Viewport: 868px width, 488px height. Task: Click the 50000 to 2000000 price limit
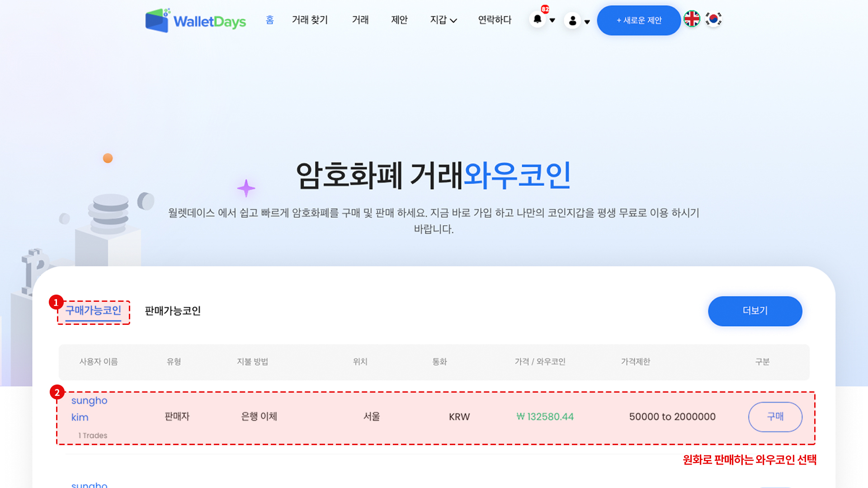[x=672, y=417]
